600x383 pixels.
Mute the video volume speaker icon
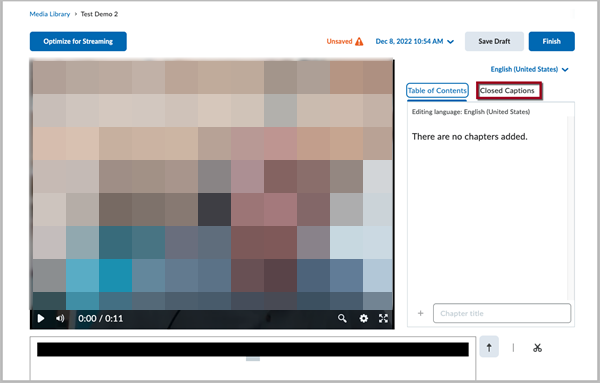pos(60,318)
